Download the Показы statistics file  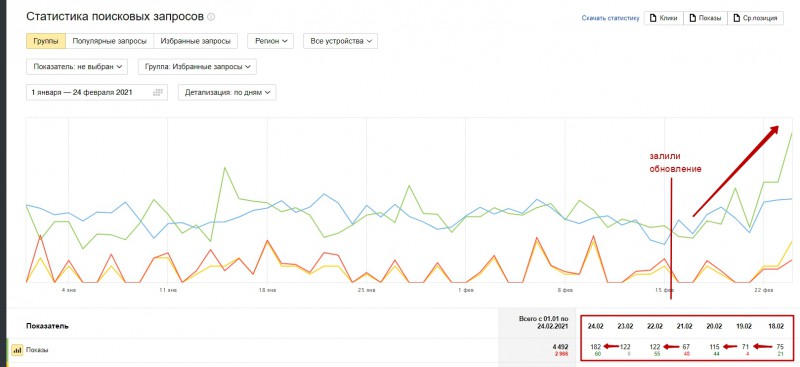point(706,18)
